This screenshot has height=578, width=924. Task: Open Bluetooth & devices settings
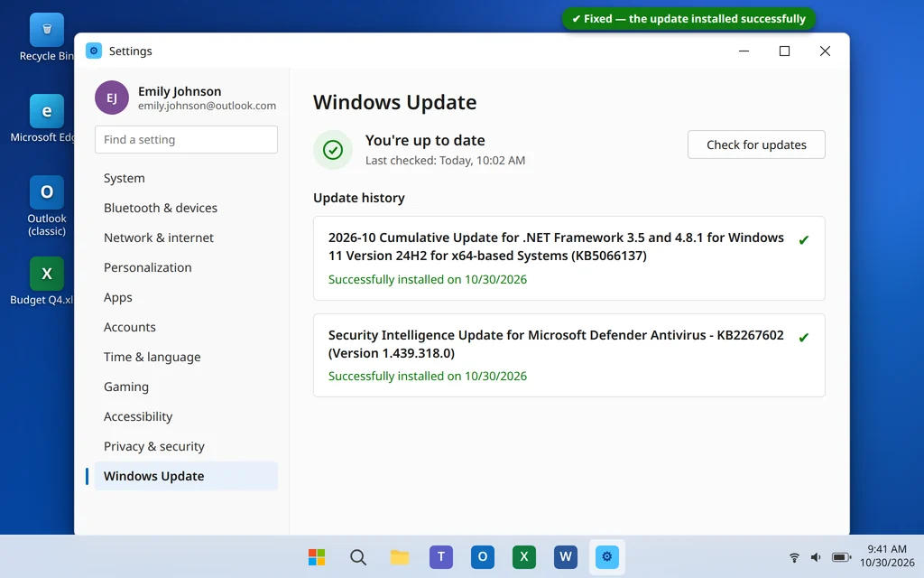click(x=186, y=208)
